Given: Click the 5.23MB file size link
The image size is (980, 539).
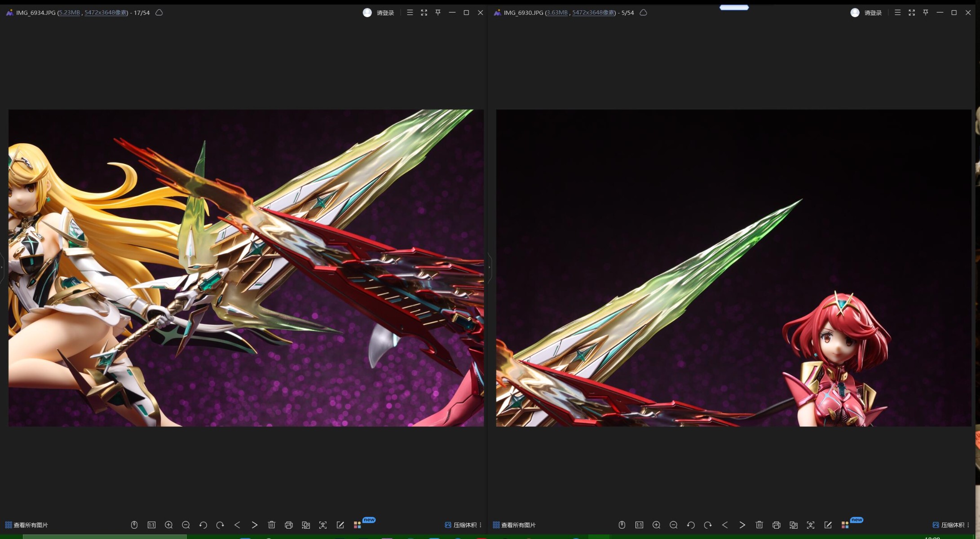Looking at the screenshot, I should click(x=69, y=13).
